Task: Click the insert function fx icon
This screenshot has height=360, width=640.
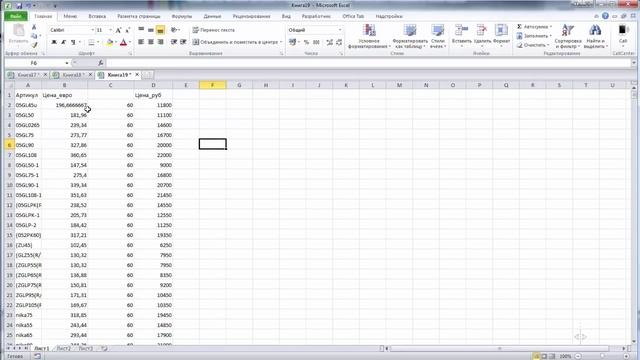Action: [x=100, y=63]
